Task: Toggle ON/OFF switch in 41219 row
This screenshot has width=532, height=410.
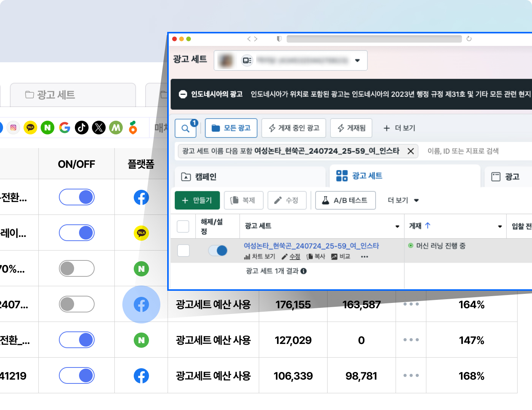Action: pos(77,375)
